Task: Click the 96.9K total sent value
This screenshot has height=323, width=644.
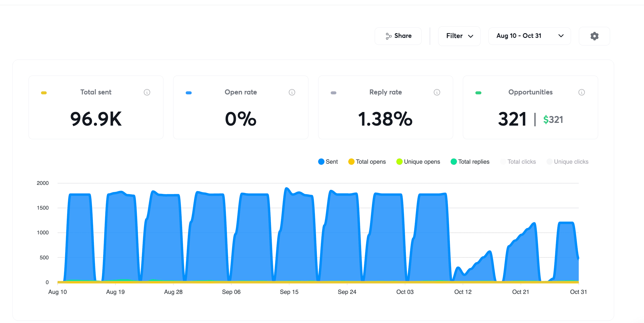Action: (x=96, y=119)
